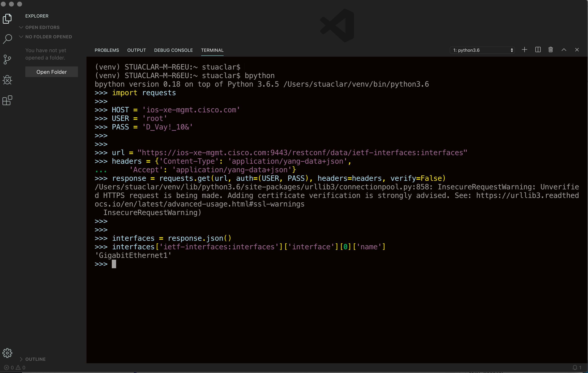Expand the Outline section
Viewport: 588px width, 373px height.
(35, 359)
